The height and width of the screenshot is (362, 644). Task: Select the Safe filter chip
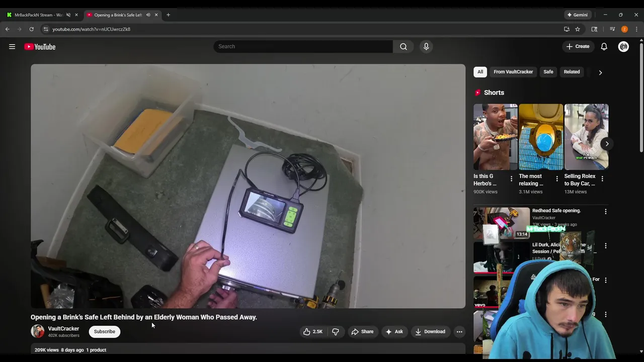pyautogui.click(x=548, y=72)
